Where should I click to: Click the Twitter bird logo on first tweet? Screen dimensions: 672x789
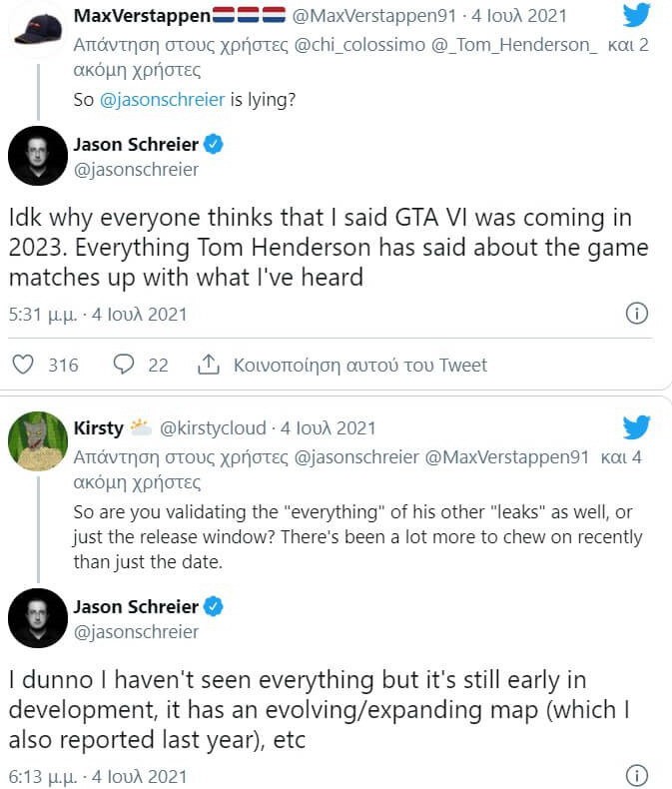[x=636, y=15]
